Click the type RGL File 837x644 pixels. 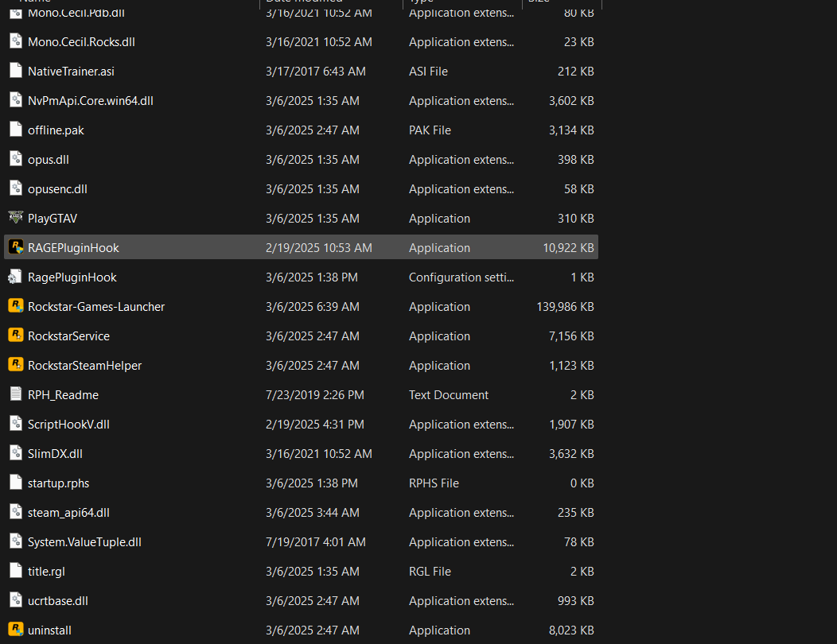[430, 572]
